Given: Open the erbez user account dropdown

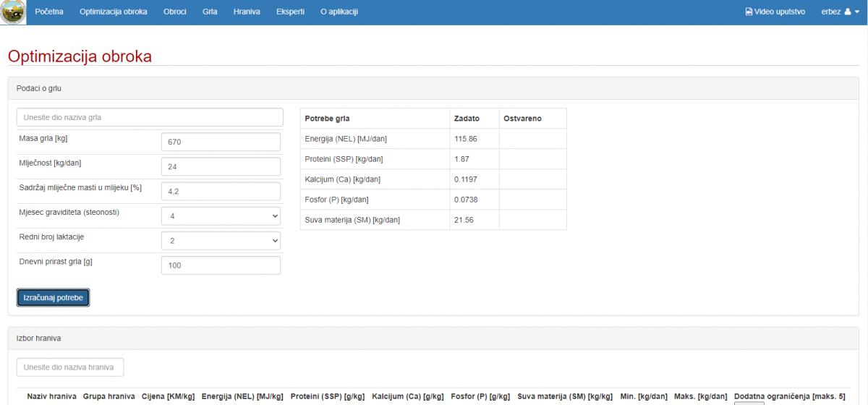Looking at the screenshot, I should click(x=839, y=12).
